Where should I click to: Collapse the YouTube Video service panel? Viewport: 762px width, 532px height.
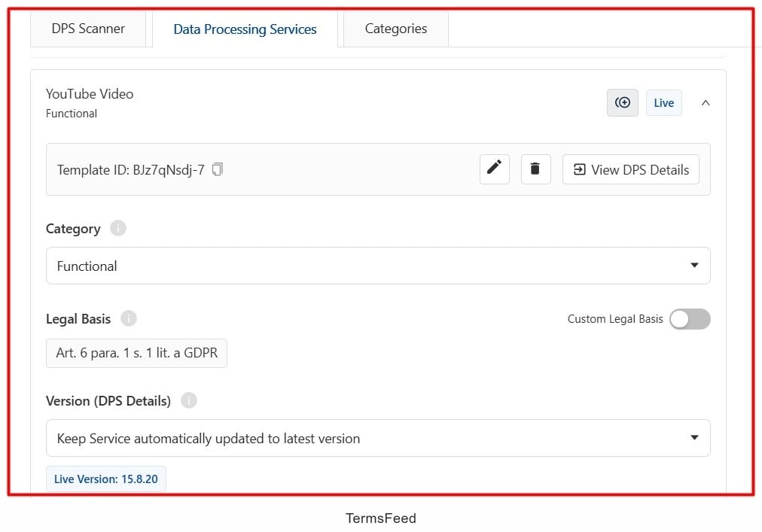[706, 102]
